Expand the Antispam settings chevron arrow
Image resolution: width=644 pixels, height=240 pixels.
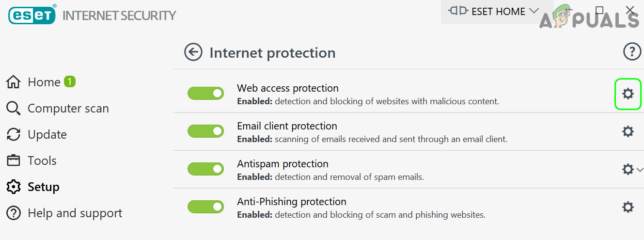[640, 170]
